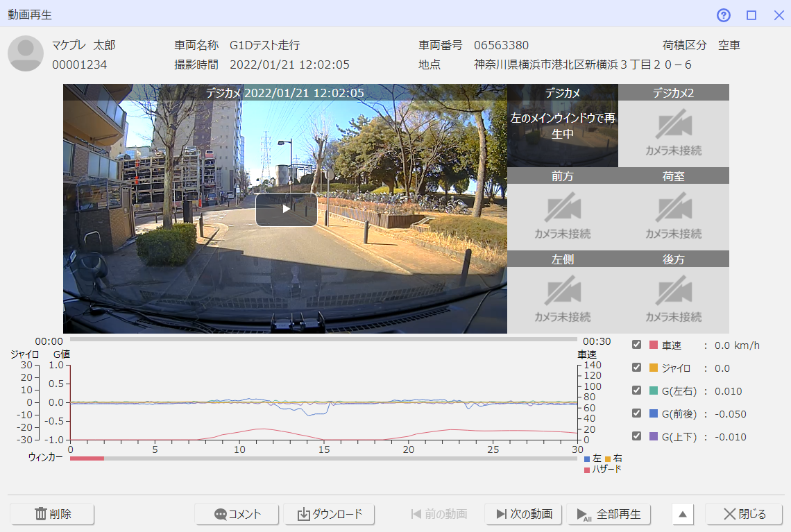
Task: Expand panel with the up-arrow button
Action: click(683, 514)
